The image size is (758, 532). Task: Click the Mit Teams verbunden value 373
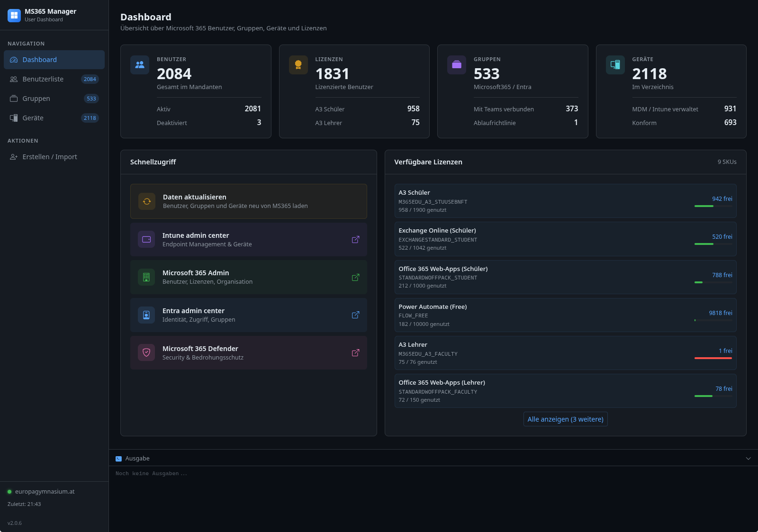(572, 109)
